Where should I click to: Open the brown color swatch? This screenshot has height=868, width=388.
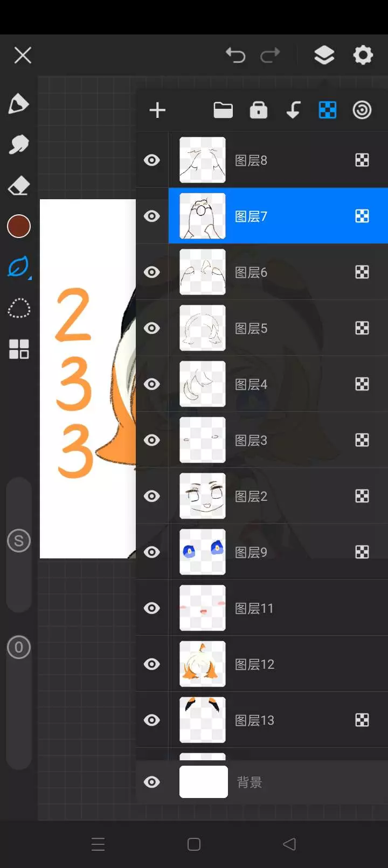(x=19, y=226)
